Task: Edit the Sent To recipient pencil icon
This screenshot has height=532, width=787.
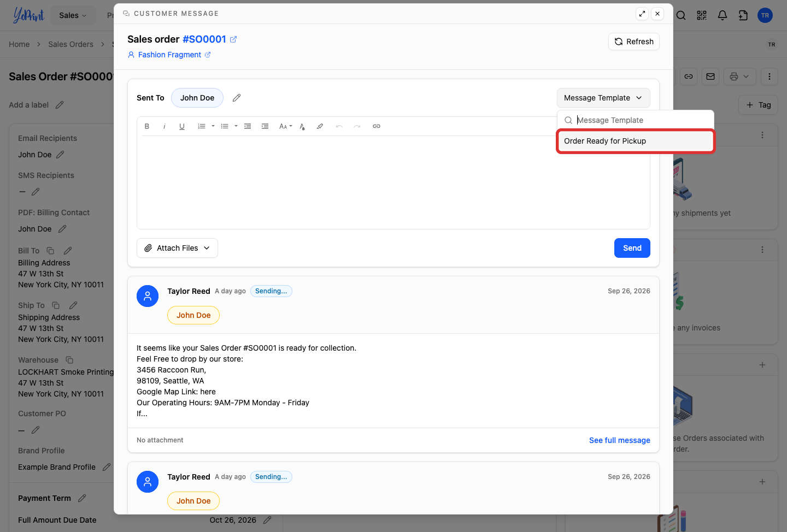Action: point(237,98)
